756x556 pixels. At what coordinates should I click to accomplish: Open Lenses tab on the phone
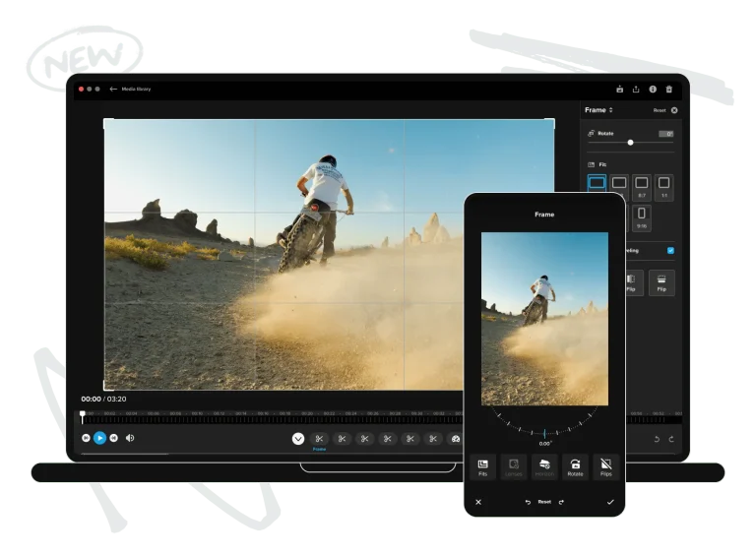(x=514, y=466)
